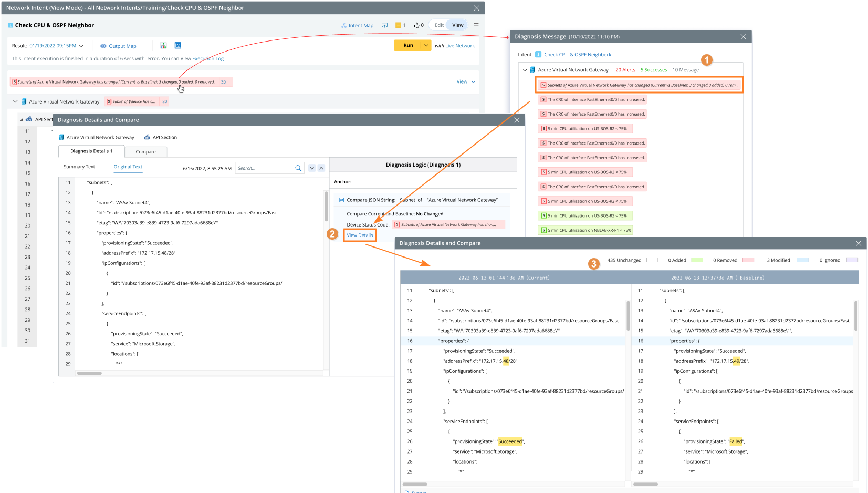Close the Diagnosis Message dialog
The width and height of the screenshot is (868, 493).
743,37
